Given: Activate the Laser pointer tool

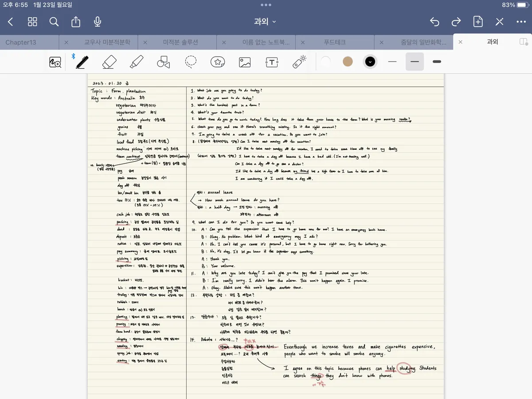Looking at the screenshot, I should click(300, 62).
